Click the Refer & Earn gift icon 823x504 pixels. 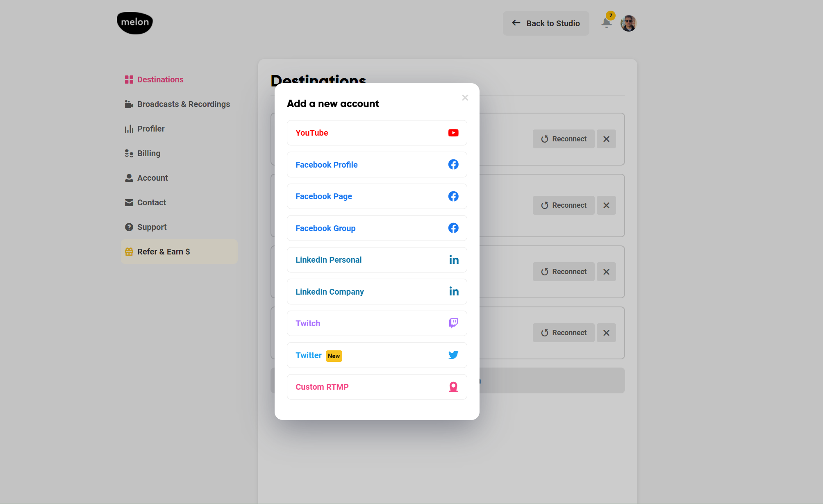click(x=129, y=252)
